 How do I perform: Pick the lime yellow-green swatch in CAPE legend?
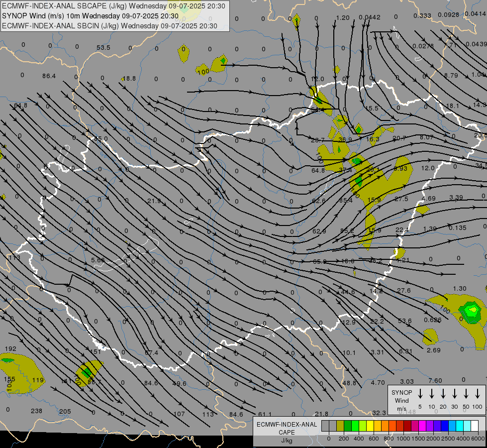pos(363,426)
